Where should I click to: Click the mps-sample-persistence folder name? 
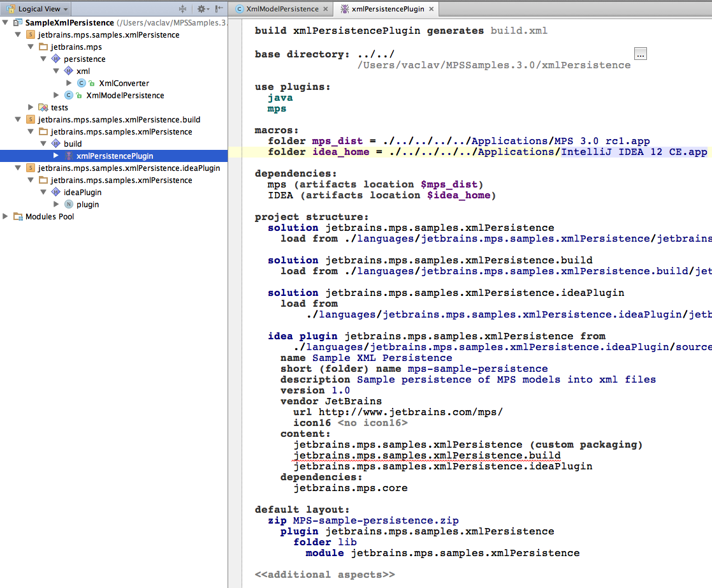tap(477, 369)
